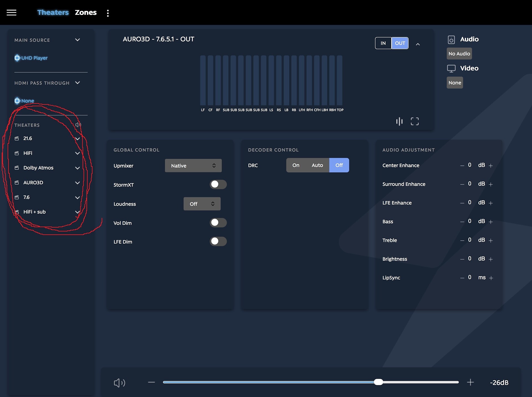Expand the HiFi theater chevron
532x397 pixels.
click(x=78, y=153)
